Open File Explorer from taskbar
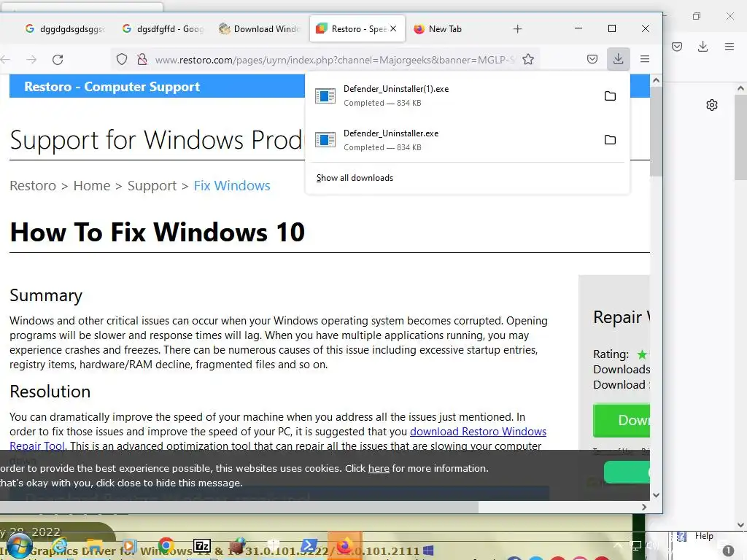 tap(95, 546)
